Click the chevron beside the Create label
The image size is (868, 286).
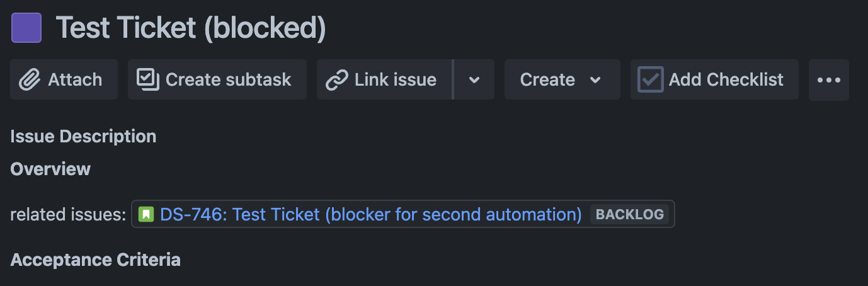(595, 80)
